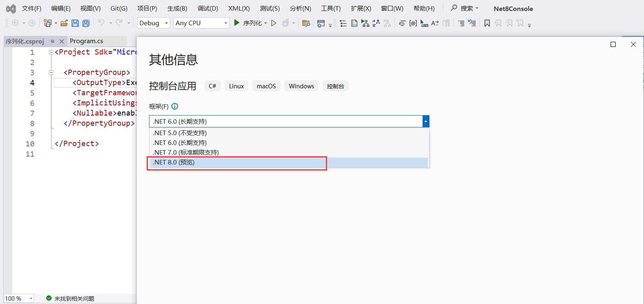Click the Find in Files folder icon
Image resolution: width=644 pixels, height=304 pixels.
click(x=306, y=23)
